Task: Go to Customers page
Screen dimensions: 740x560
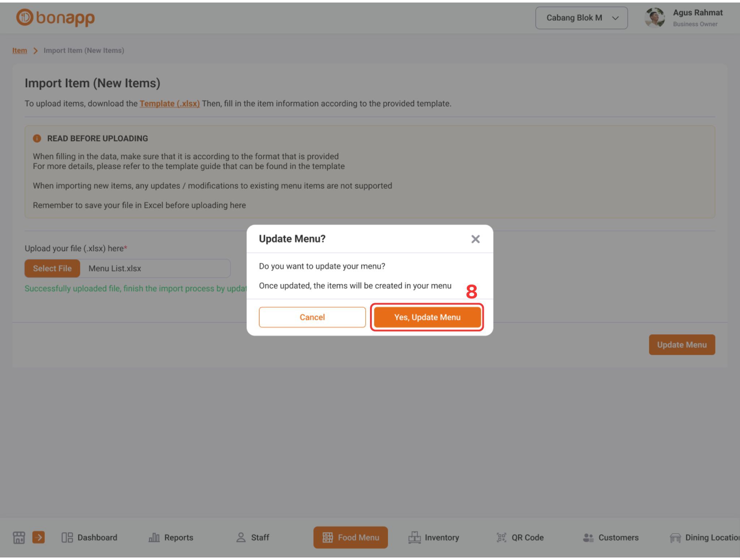Action: coord(611,537)
